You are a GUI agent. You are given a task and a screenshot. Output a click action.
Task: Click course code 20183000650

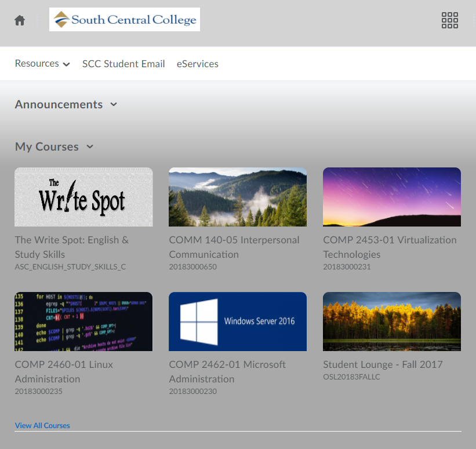pyautogui.click(x=192, y=267)
